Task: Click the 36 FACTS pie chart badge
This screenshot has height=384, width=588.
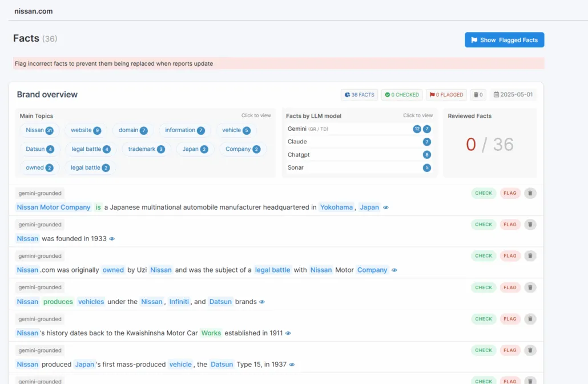Action: click(359, 95)
